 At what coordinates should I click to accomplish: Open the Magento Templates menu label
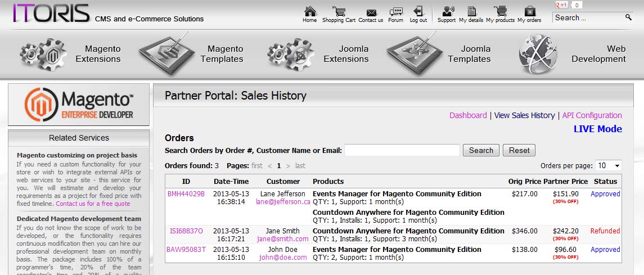tap(222, 54)
